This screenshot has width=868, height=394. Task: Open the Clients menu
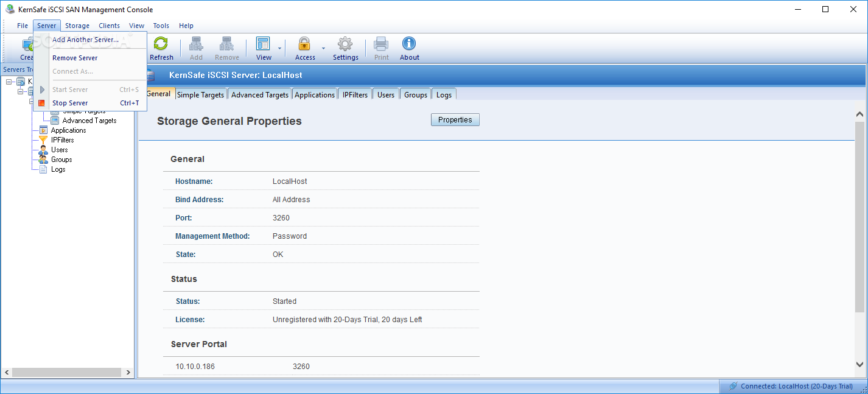110,26
